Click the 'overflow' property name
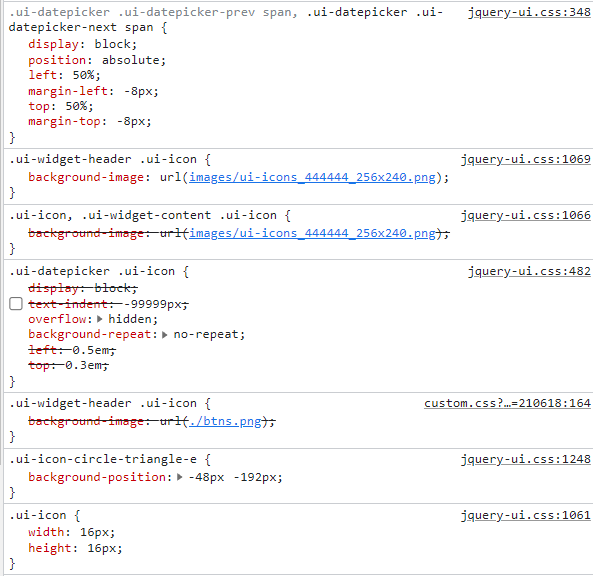Image resolution: width=593 pixels, height=576 pixels. [57, 319]
